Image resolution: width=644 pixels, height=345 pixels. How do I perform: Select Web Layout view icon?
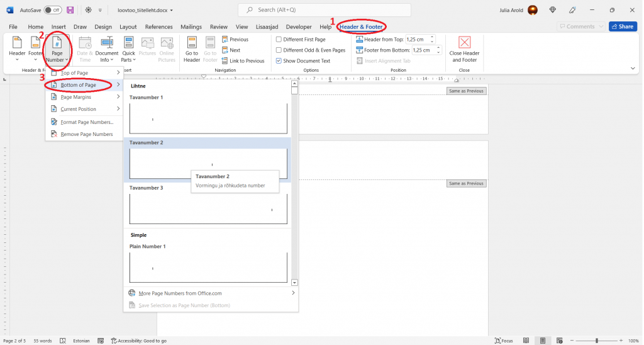[x=559, y=341]
